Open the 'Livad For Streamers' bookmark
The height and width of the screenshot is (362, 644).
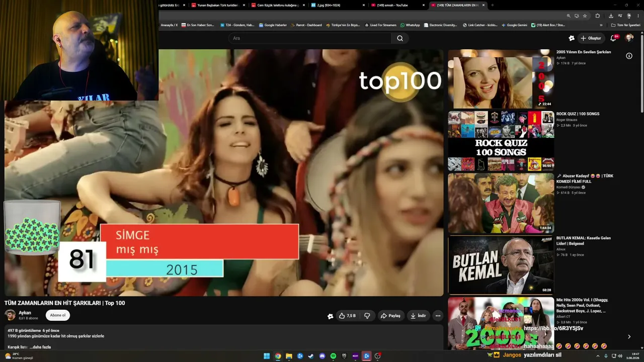380,25
